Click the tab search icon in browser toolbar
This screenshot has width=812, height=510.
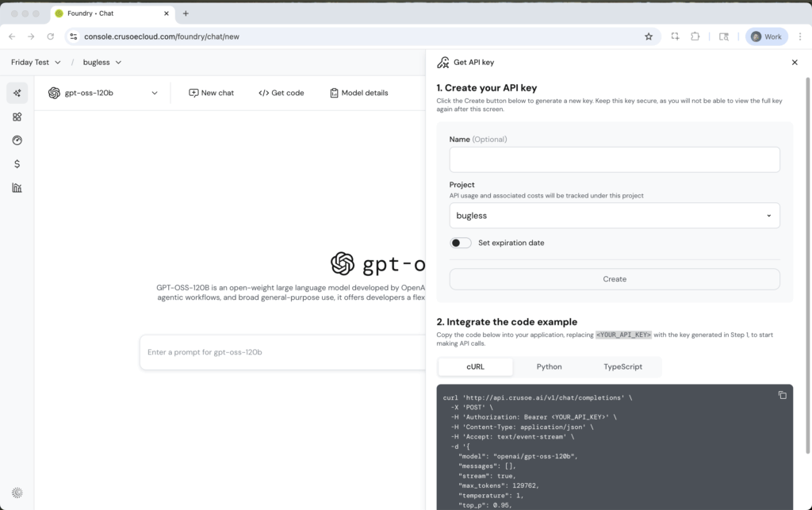(x=724, y=36)
